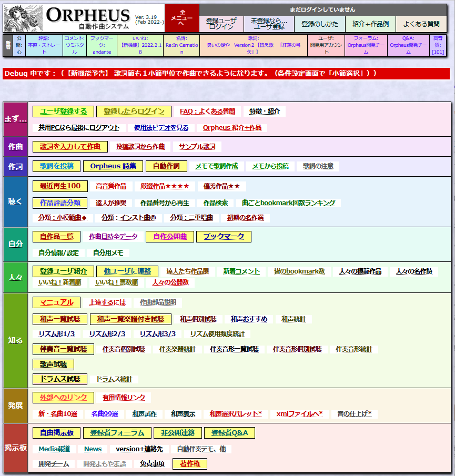Open the 歌詞の注意 link
The width and height of the screenshot is (455, 476).
[x=318, y=166]
